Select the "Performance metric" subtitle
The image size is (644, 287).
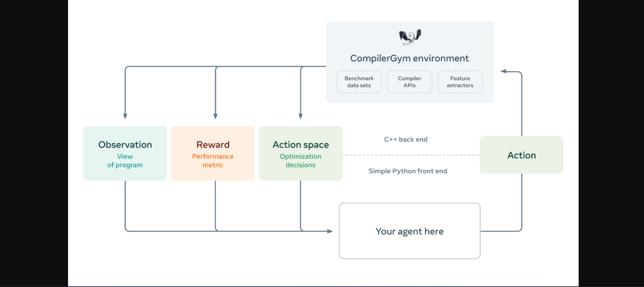213,161
